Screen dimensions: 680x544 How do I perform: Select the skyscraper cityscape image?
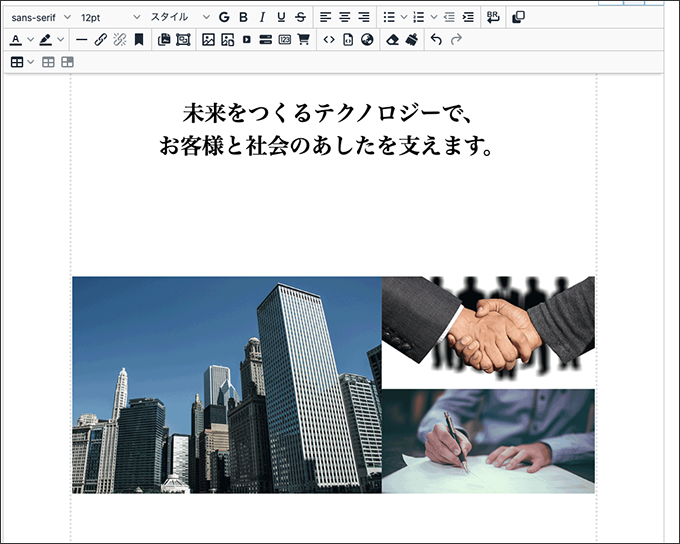coord(227,385)
